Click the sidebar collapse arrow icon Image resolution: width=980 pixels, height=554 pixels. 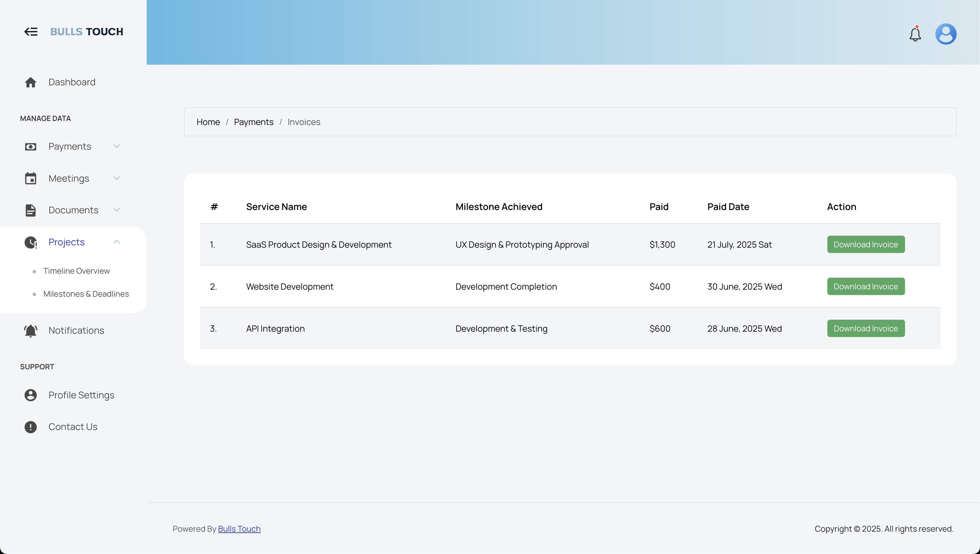click(31, 32)
